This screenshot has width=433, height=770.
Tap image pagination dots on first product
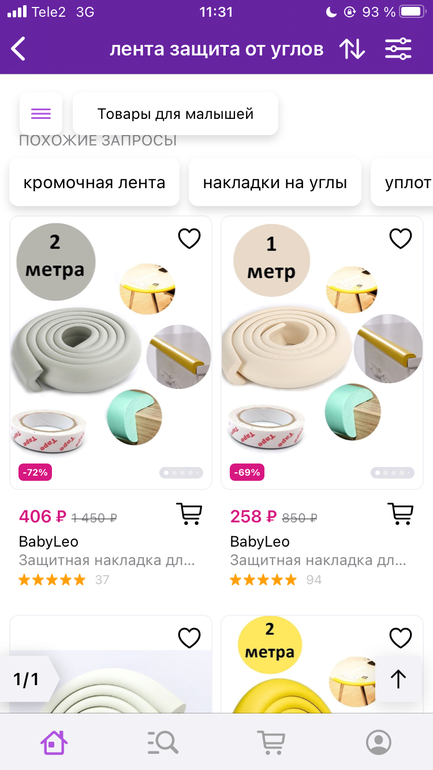(181, 472)
